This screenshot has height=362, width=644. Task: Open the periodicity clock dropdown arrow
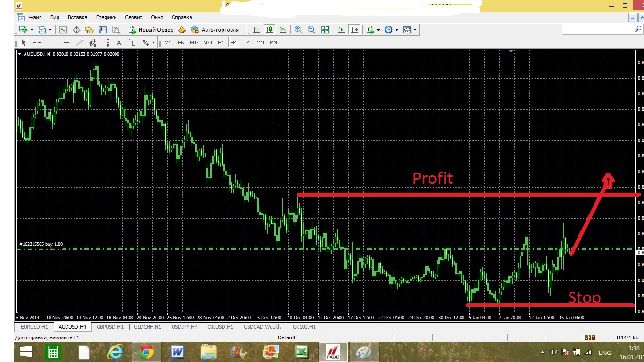(396, 30)
